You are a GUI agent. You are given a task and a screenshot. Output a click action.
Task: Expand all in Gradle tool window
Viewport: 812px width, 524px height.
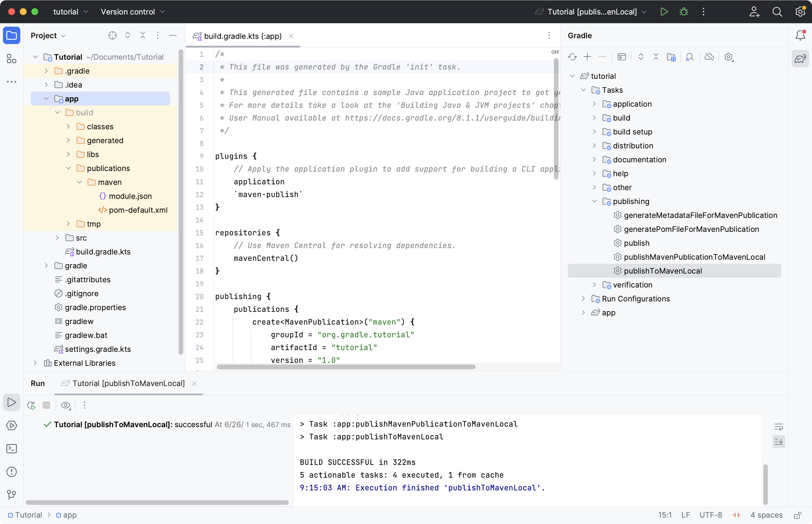pyautogui.click(x=641, y=57)
